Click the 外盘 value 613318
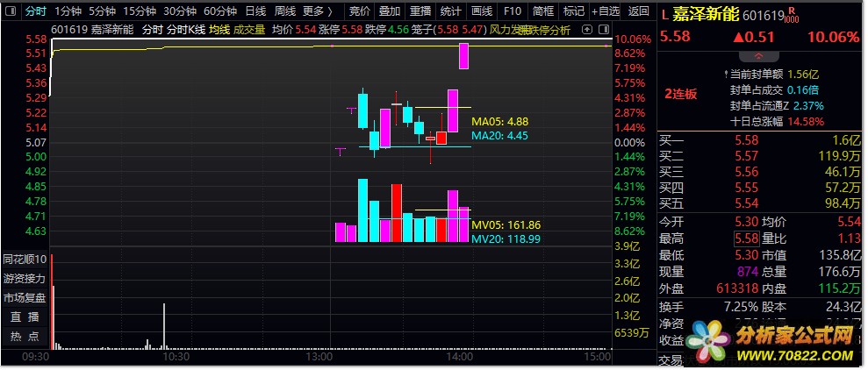Screen dimensions: 868x370 (x=737, y=288)
